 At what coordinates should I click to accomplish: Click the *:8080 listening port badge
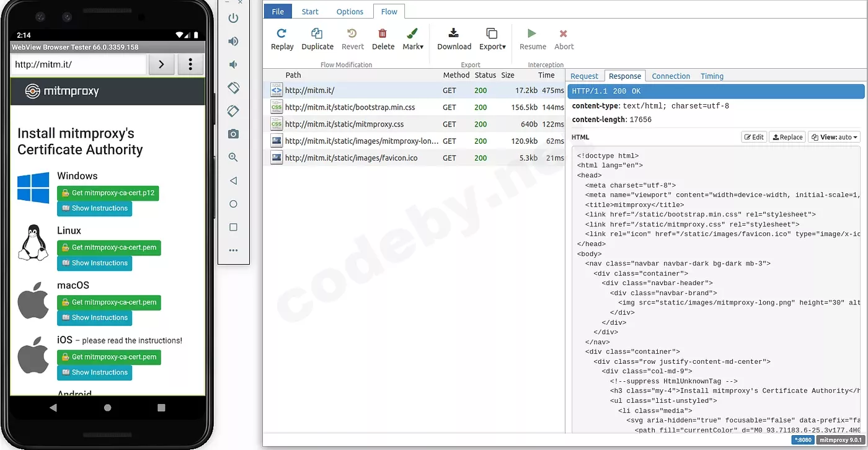click(803, 440)
